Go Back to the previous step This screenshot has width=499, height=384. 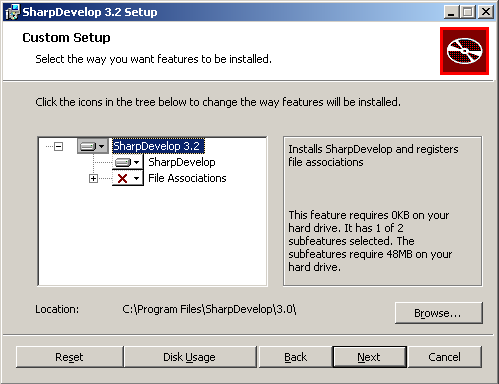coord(296,357)
